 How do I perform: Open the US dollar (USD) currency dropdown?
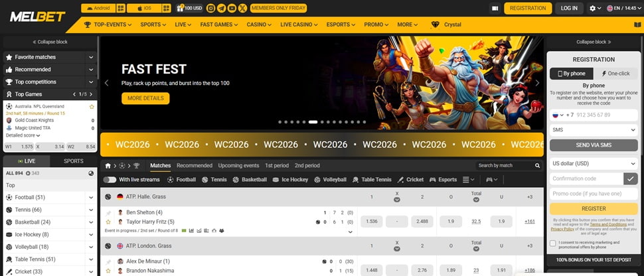pos(594,163)
